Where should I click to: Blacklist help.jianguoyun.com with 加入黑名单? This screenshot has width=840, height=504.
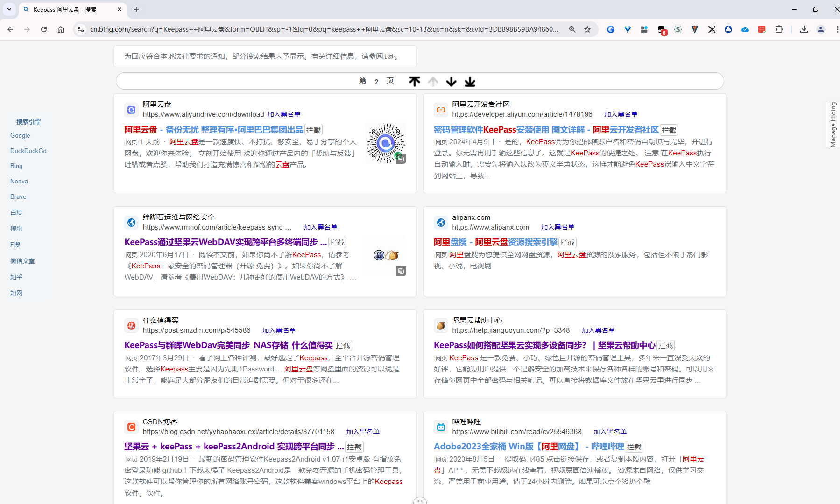[x=598, y=330]
